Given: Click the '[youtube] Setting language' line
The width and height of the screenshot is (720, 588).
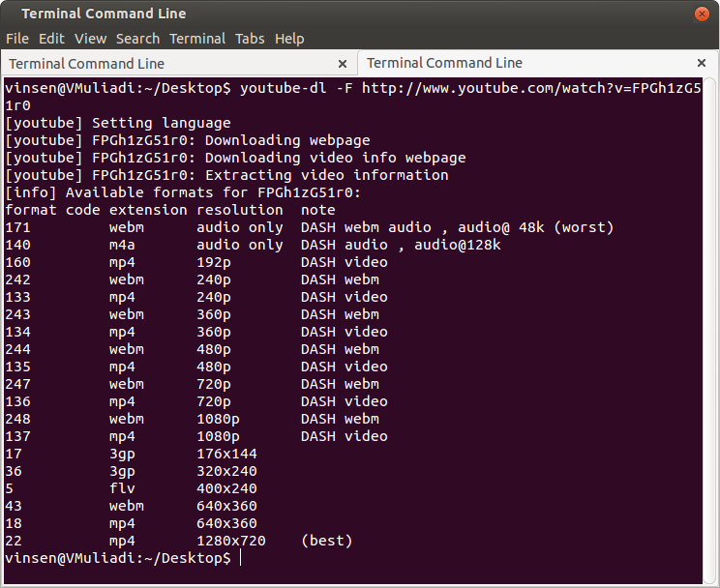Looking at the screenshot, I should tap(117, 123).
